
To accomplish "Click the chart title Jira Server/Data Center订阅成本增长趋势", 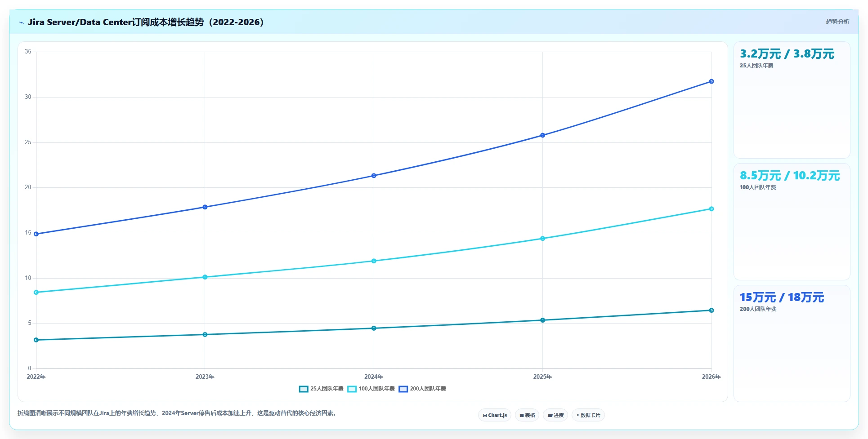I will [x=146, y=22].
